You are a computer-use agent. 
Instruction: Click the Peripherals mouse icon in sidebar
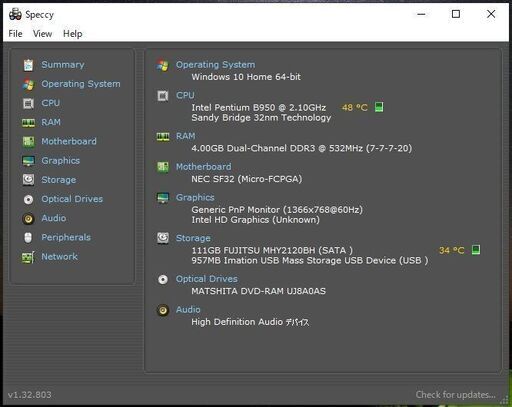(x=28, y=238)
